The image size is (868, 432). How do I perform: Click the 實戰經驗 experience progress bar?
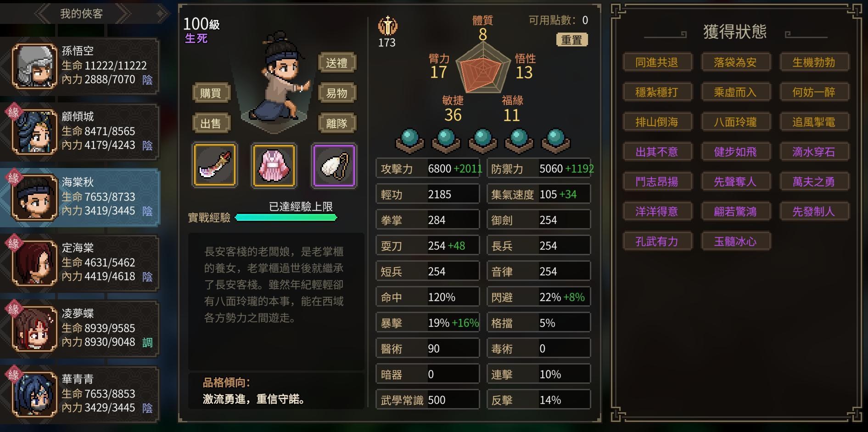tap(286, 218)
